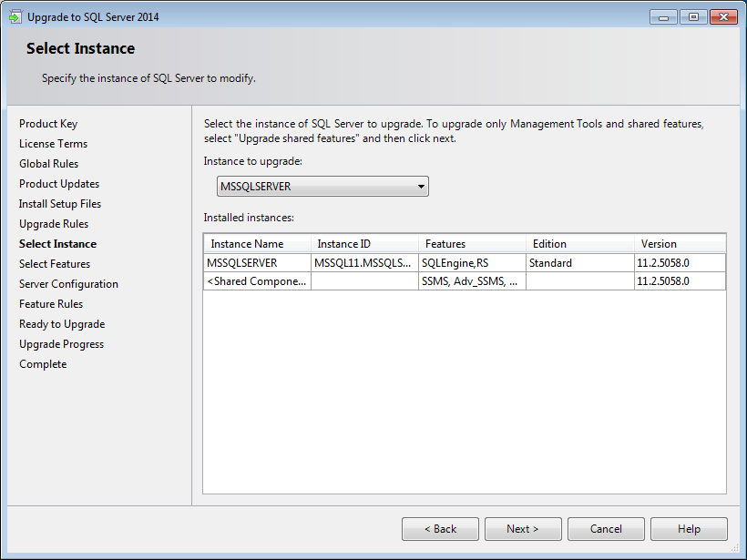Cancel the SQL Server upgrade
The height and width of the screenshot is (560, 747).
606,529
